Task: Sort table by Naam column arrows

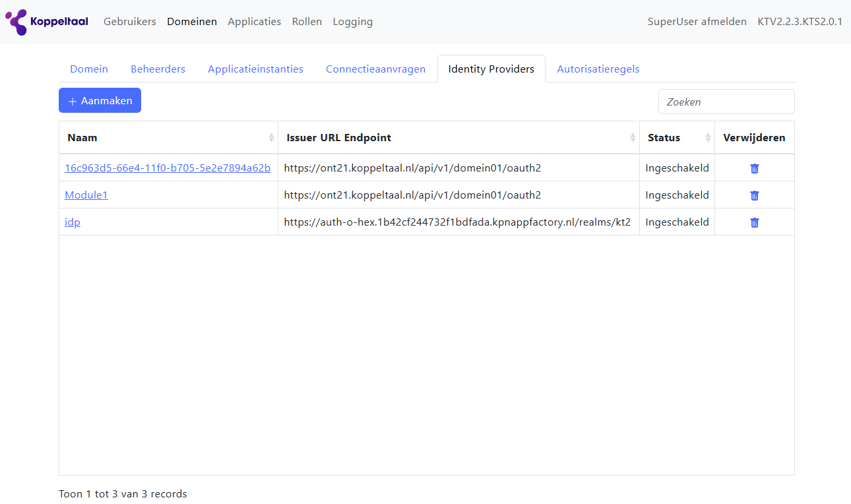Action: [271, 138]
